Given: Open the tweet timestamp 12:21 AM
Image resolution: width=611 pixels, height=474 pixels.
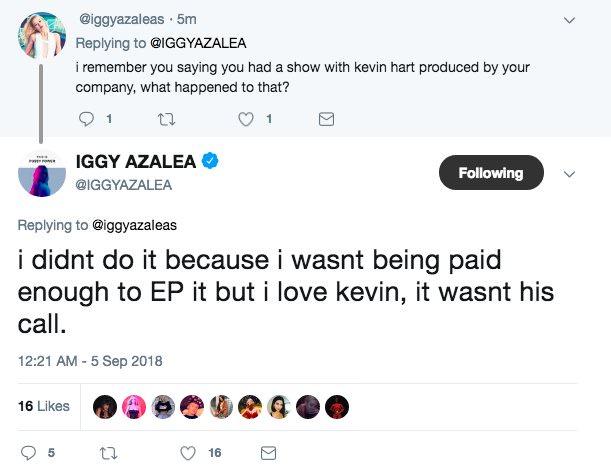Looking at the screenshot, I should coord(90,360).
